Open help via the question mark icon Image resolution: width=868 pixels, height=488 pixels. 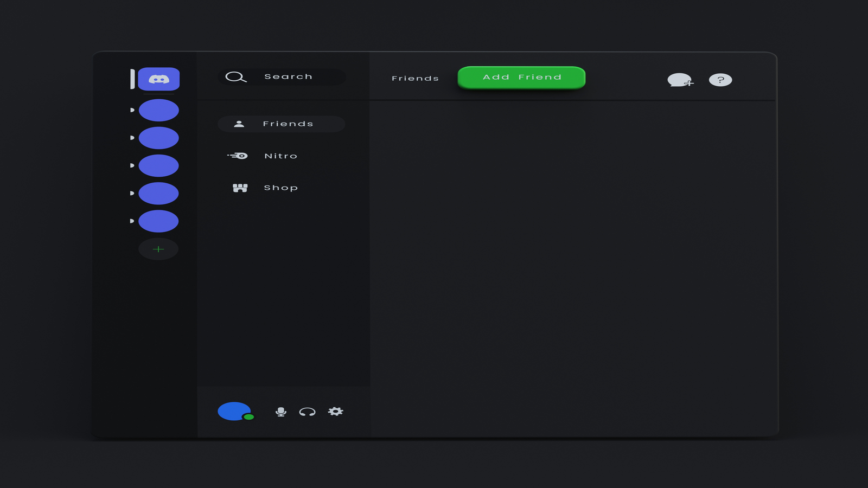point(720,80)
